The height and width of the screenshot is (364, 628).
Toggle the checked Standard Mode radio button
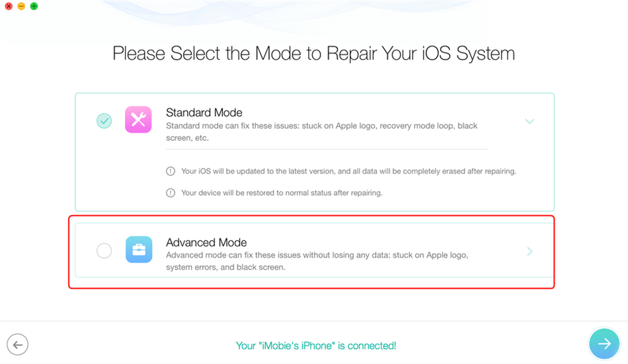coord(104,120)
